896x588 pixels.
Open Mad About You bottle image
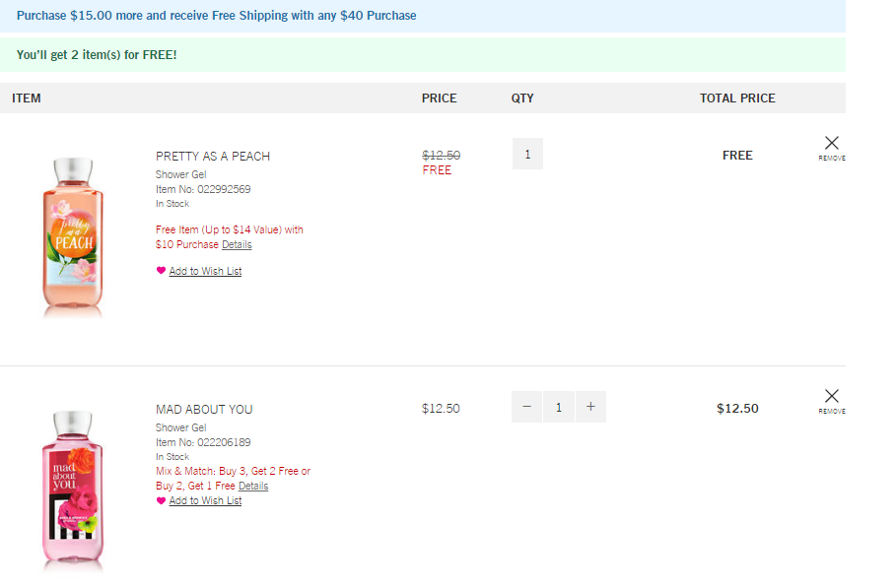pyautogui.click(x=73, y=490)
